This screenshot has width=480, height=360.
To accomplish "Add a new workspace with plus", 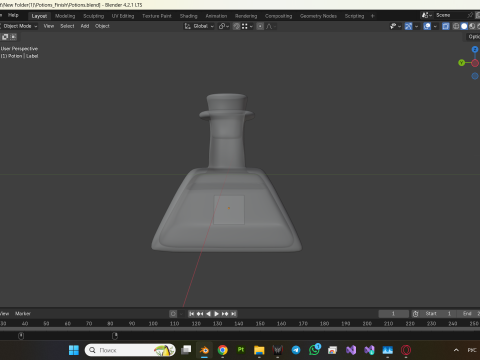I will (x=373, y=16).
